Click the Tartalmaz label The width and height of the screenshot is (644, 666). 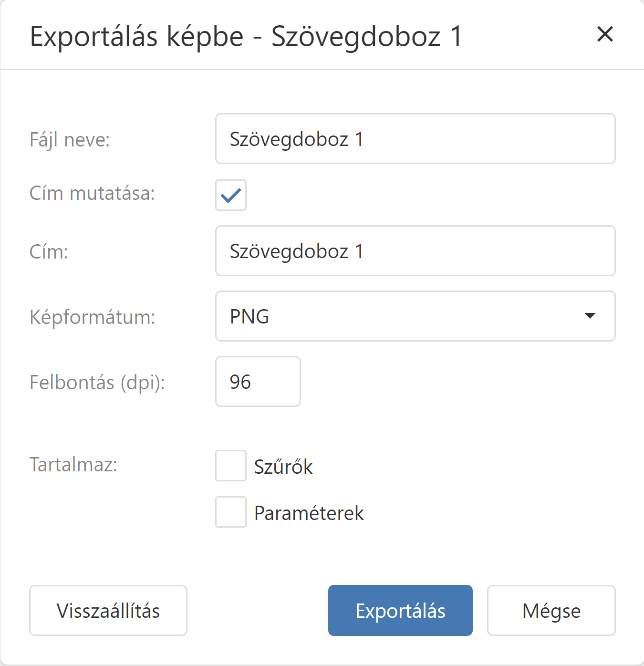[73, 464]
